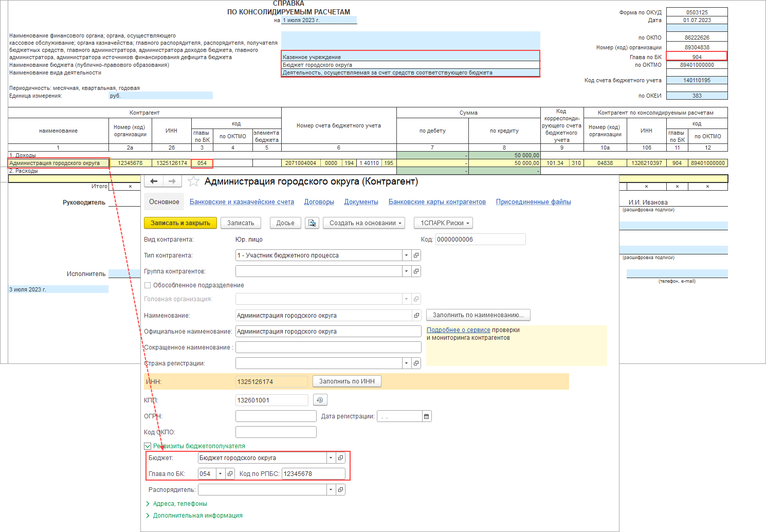
Task: Open the Подробнее о сервисе link
Action: (x=459, y=330)
